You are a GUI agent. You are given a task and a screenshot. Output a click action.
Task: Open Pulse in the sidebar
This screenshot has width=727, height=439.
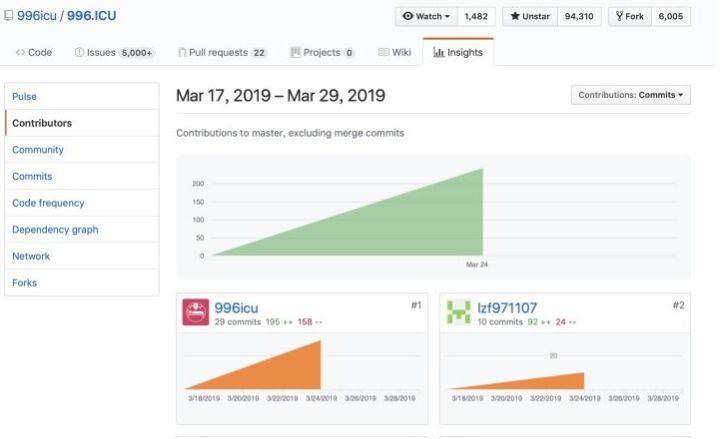pos(82,96)
